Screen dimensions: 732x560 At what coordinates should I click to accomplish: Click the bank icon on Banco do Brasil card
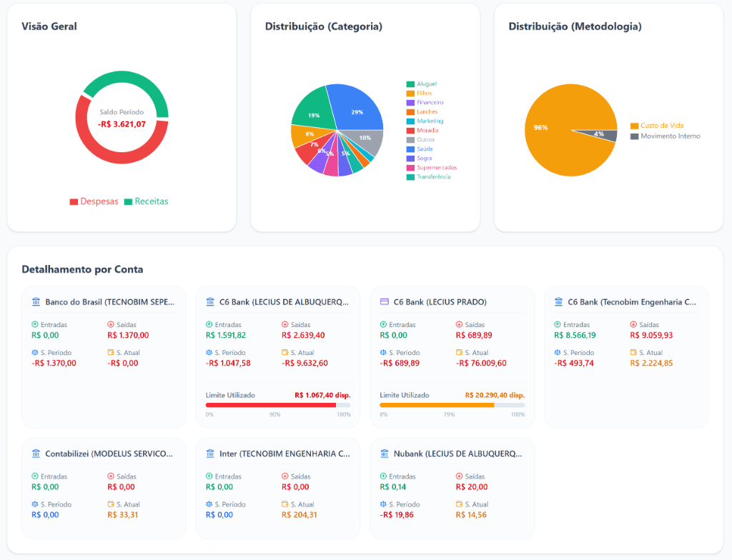(x=36, y=302)
